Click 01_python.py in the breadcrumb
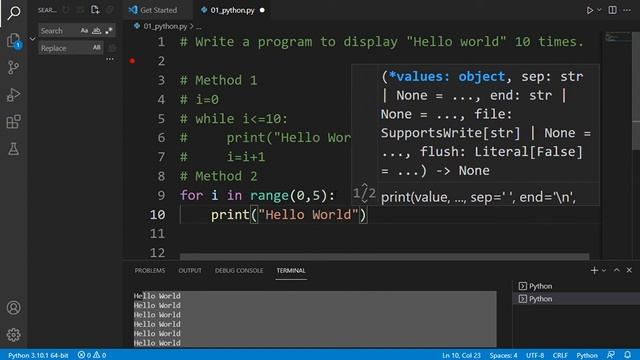The width and height of the screenshot is (640, 360). click(x=165, y=26)
